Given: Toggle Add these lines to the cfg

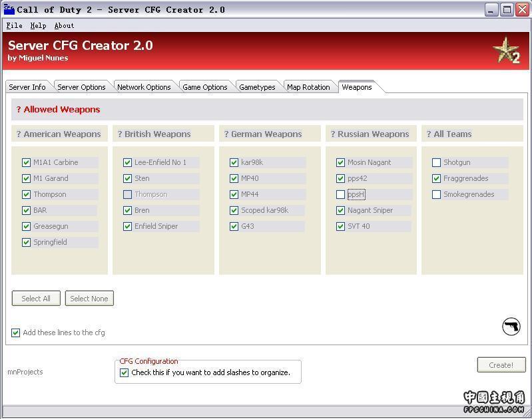Looking at the screenshot, I should click(x=15, y=333).
